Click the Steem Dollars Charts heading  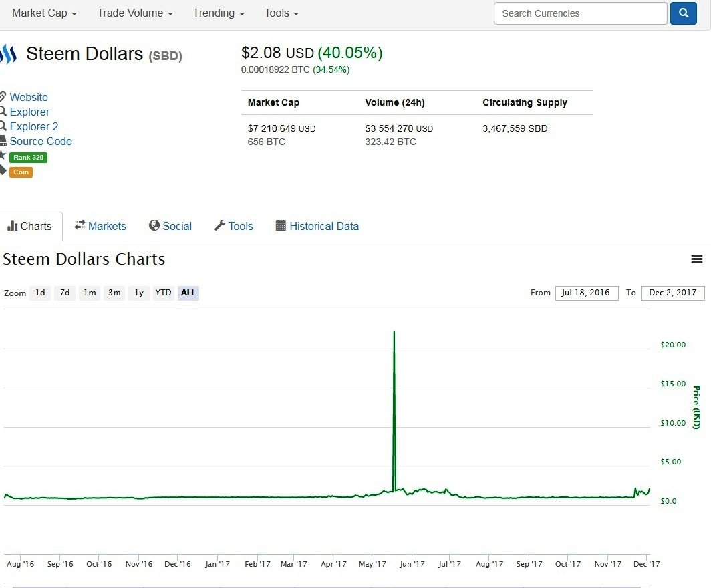pos(84,259)
